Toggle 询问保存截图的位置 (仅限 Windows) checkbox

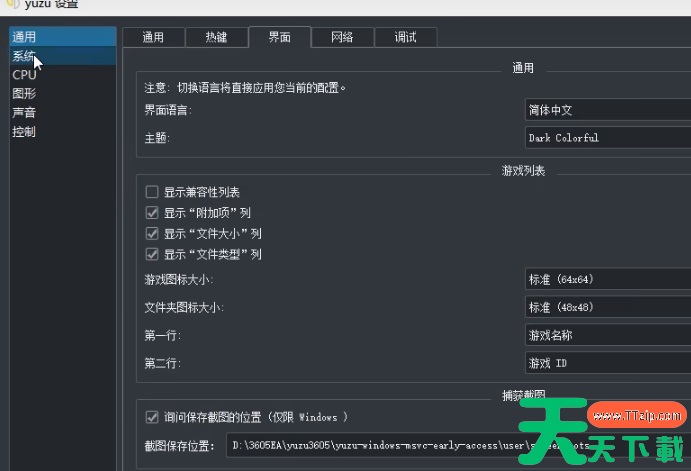(x=152, y=417)
